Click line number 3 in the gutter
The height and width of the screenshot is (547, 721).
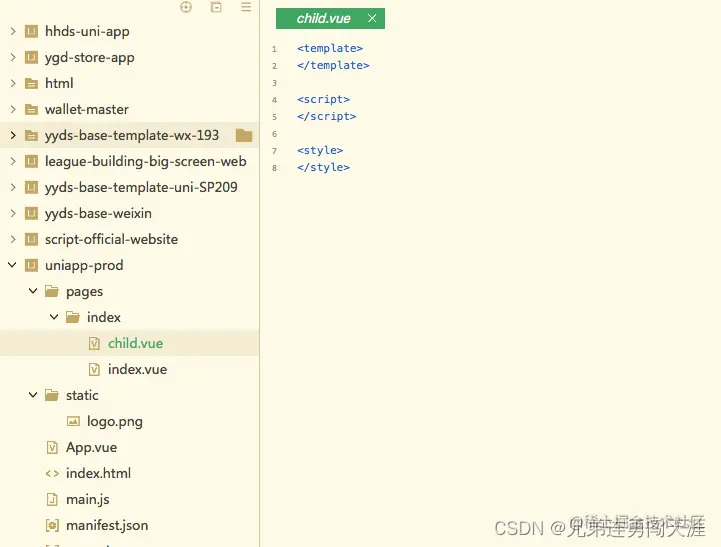point(275,83)
